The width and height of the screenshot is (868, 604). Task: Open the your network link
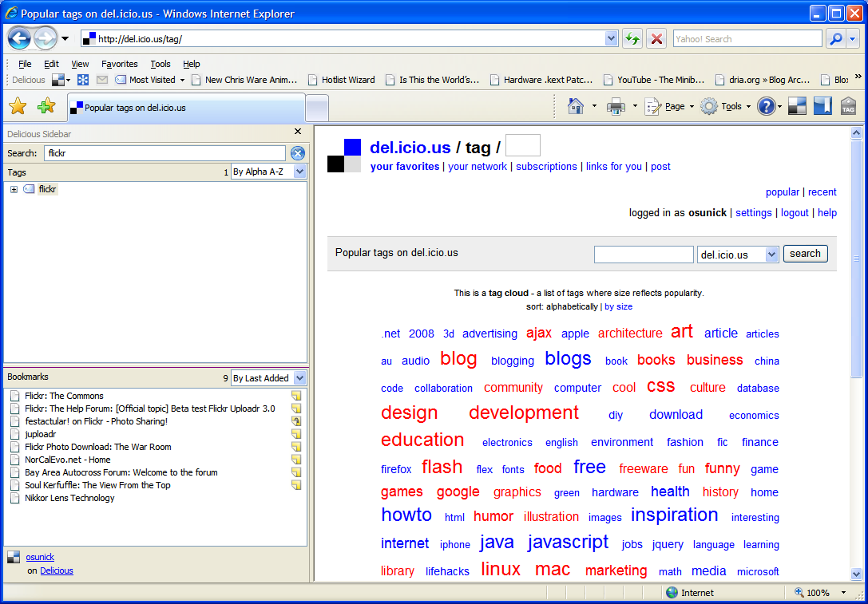tap(478, 167)
